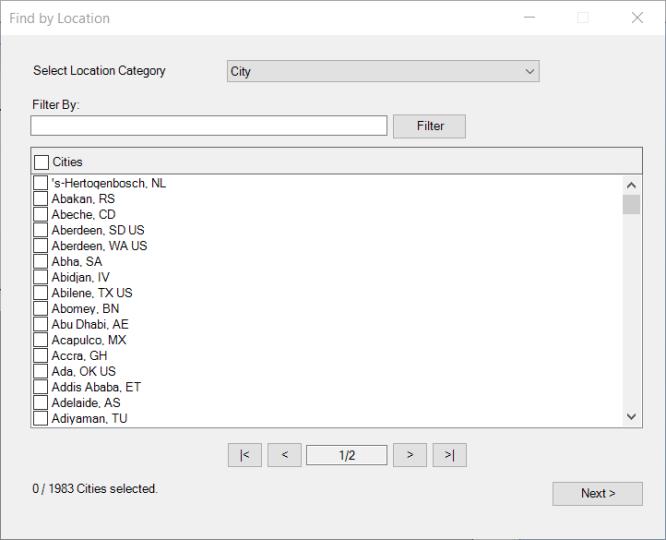Close the Find by Location window
Viewport: 666px width, 540px height.
point(637,18)
